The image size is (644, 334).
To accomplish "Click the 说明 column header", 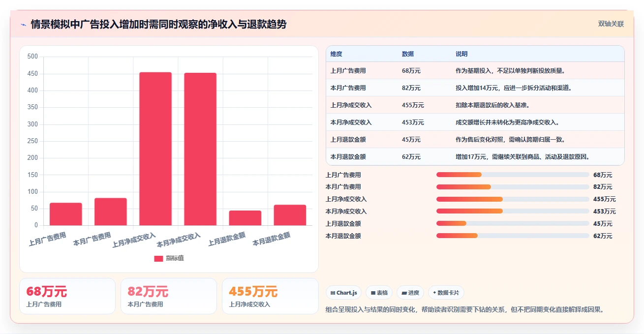I will (x=461, y=54).
